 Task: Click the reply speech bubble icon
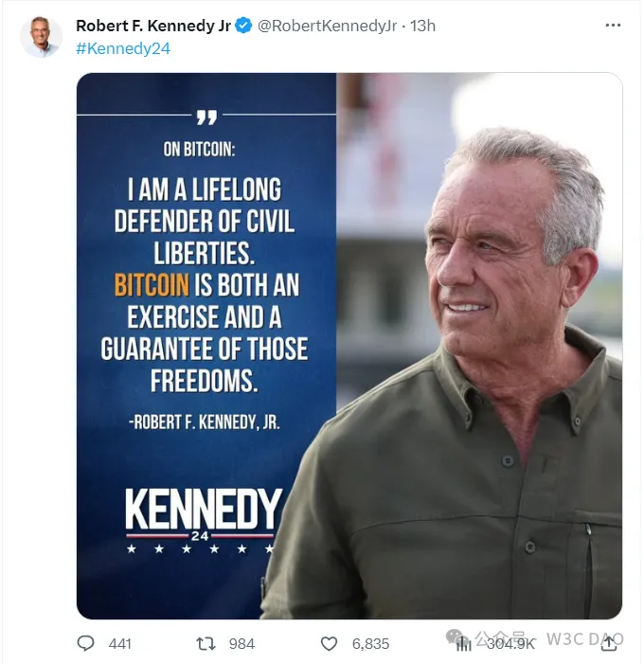pos(86,643)
